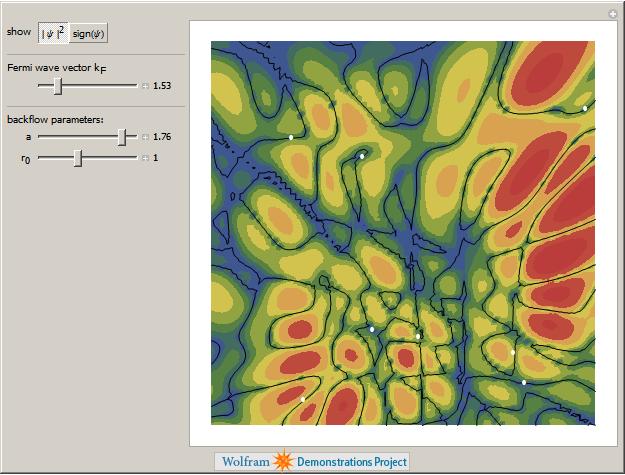Viewport: 625px width, 475px height.
Task: Click the plus icon at the panel's top-right corner
Action: point(612,13)
